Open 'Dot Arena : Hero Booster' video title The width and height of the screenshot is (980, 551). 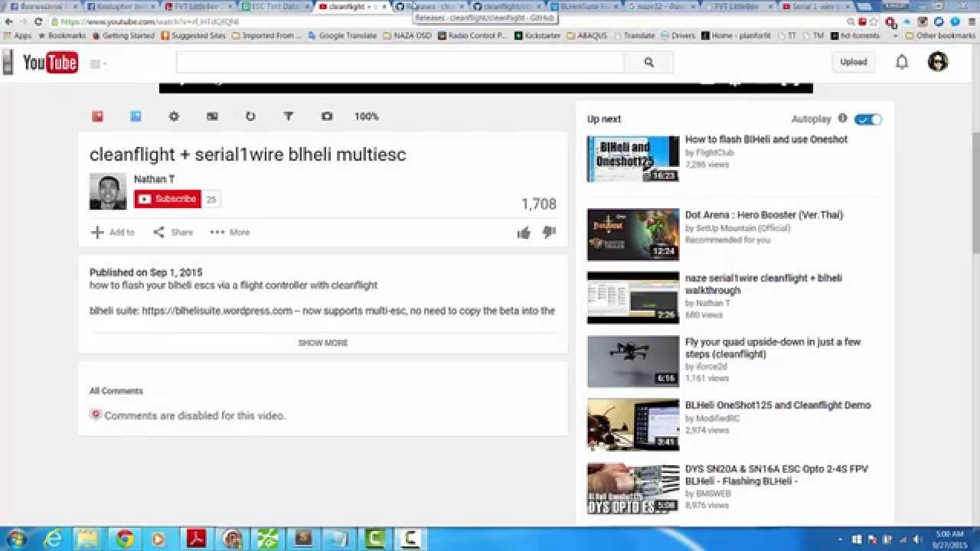(764, 215)
